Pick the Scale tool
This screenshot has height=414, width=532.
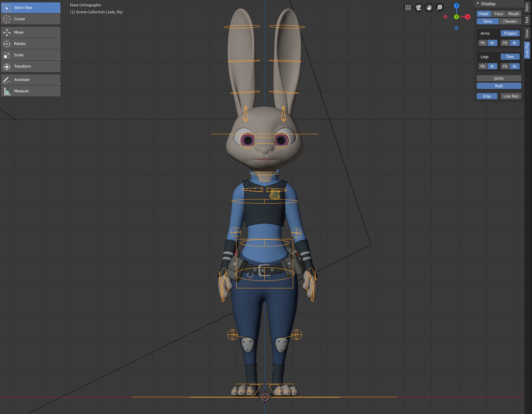click(31, 55)
